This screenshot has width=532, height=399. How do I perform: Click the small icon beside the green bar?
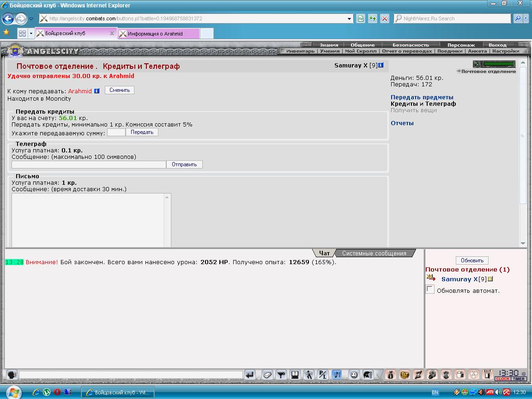click(477, 64)
